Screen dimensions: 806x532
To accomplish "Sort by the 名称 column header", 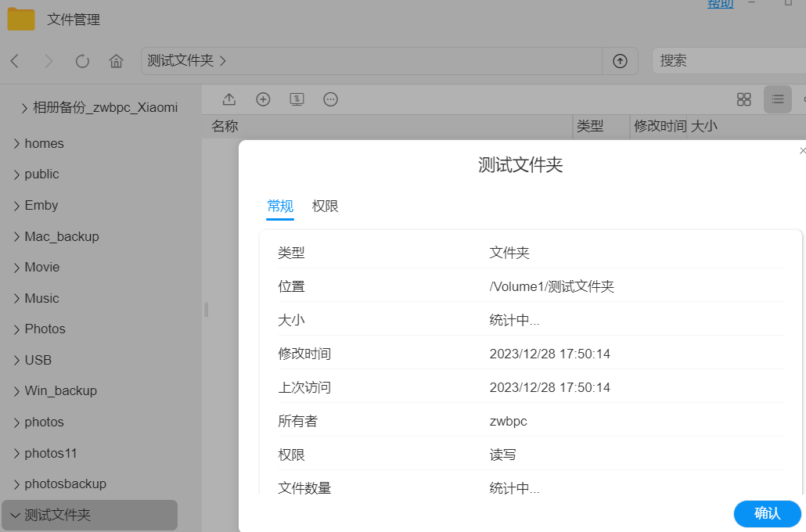I will click(x=225, y=126).
